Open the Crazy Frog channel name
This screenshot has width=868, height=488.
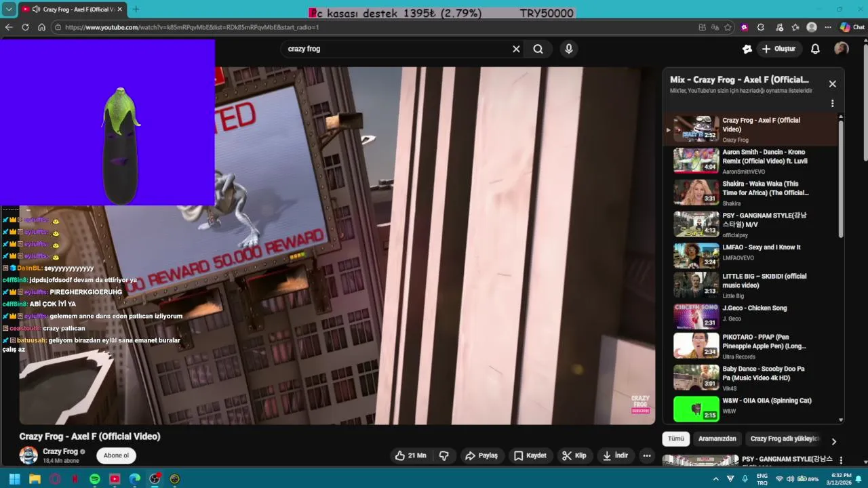point(60,451)
